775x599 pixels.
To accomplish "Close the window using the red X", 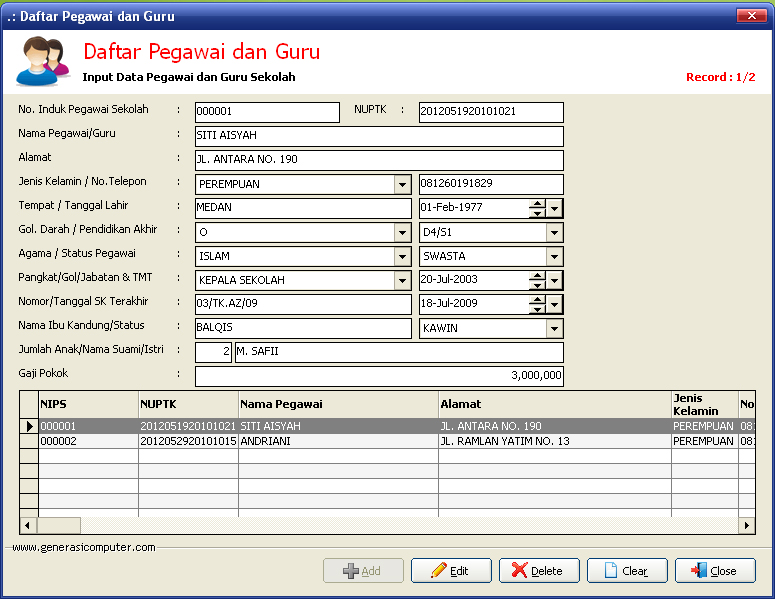I will pyautogui.click(x=750, y=16).
